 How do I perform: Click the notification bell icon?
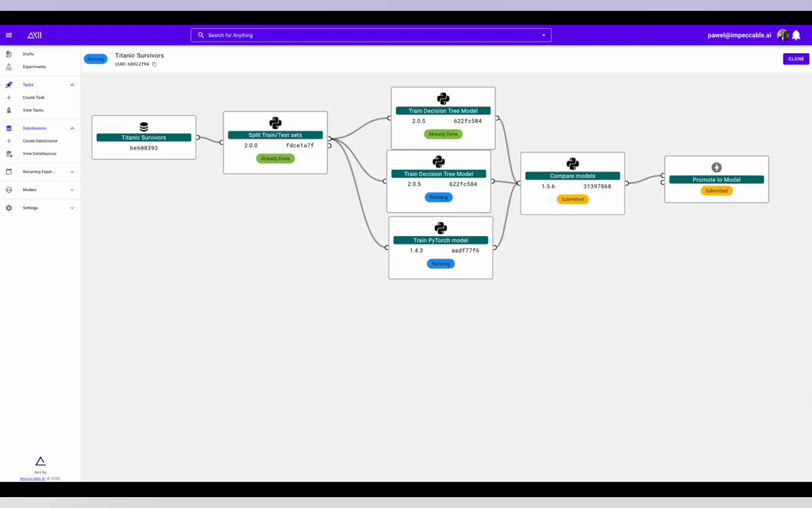796,35
